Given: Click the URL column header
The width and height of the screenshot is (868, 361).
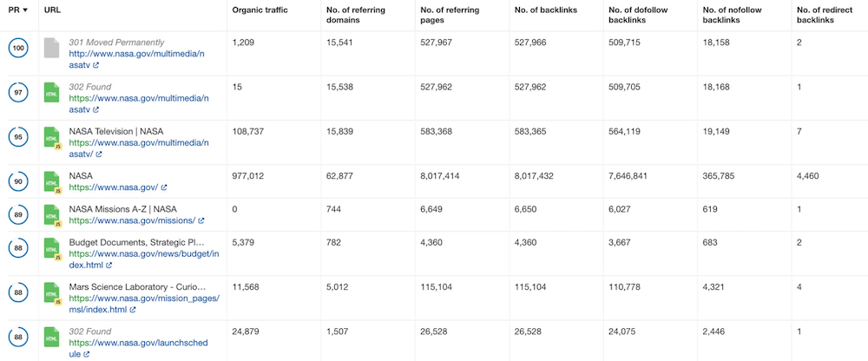Looking at the screenshot, I should click(52, 10).
